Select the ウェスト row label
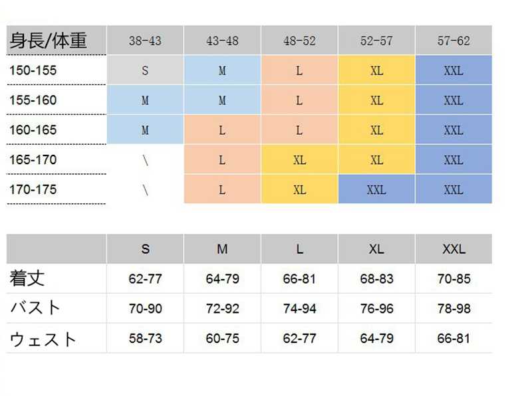This screenshot has width=532, height=396. point(43,339)
